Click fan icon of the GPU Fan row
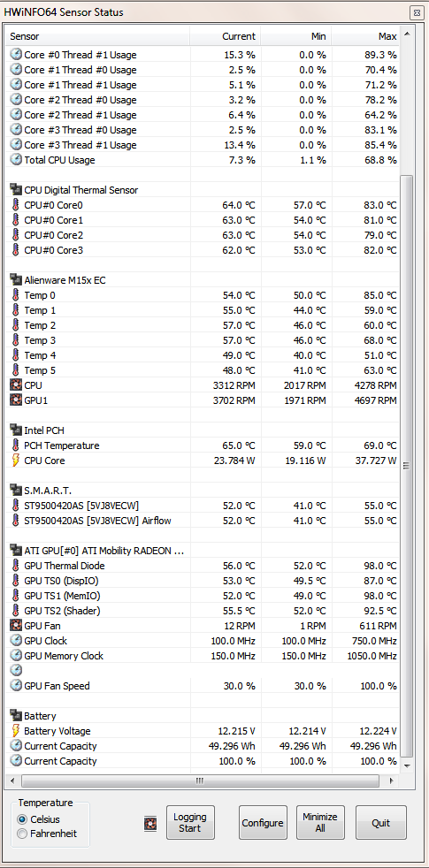Viewport: 429px width, 868px height. tap(16, 626)
